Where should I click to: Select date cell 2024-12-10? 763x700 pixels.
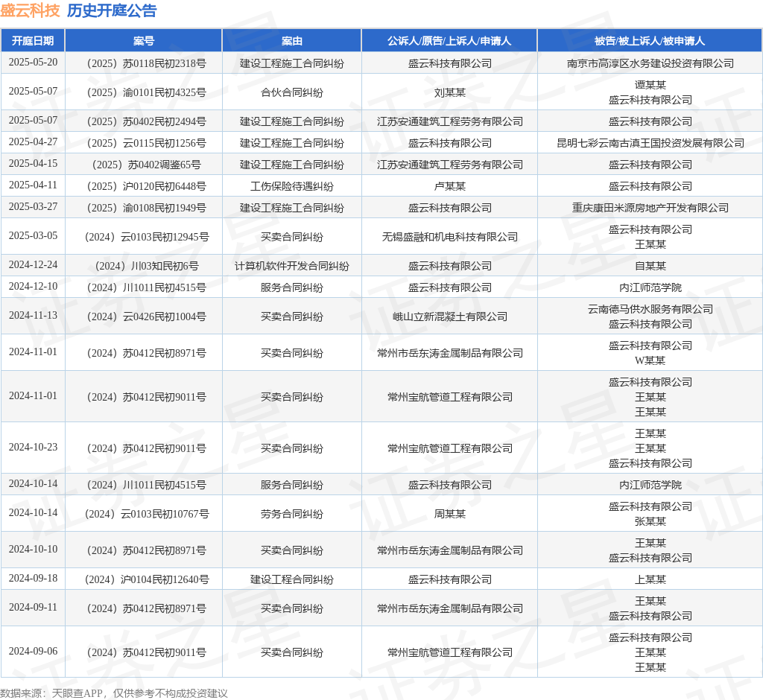[x=33, y=287]
